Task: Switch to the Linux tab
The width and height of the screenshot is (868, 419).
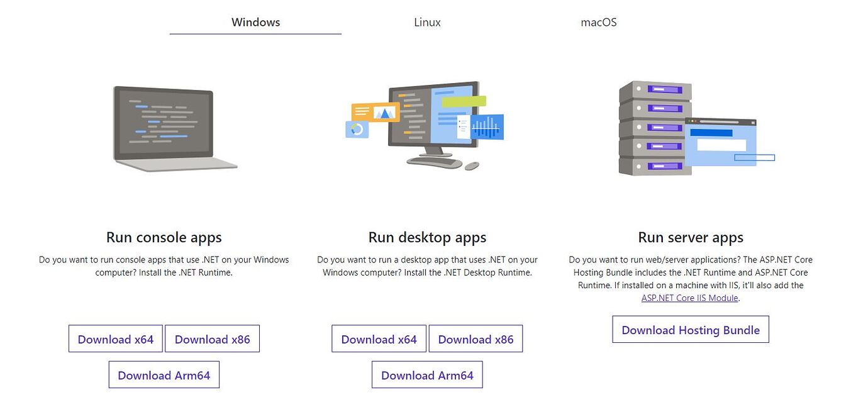Action: click(427, 22)
